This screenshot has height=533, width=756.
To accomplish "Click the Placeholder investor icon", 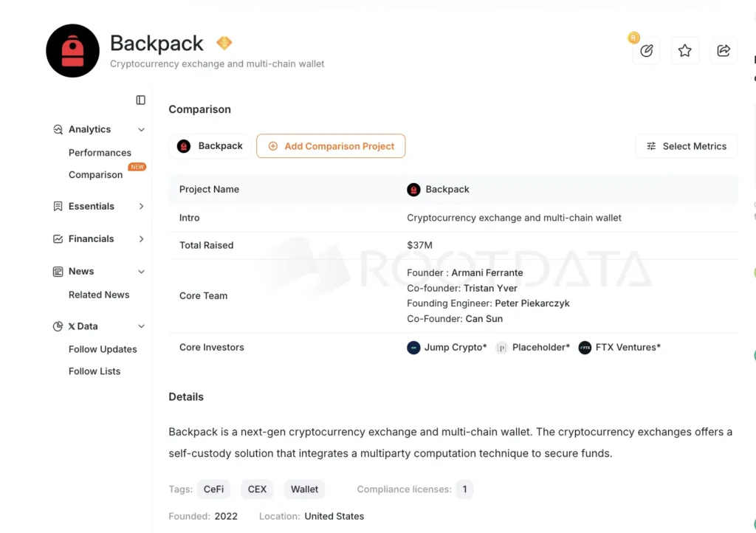I will coord(502,348).
